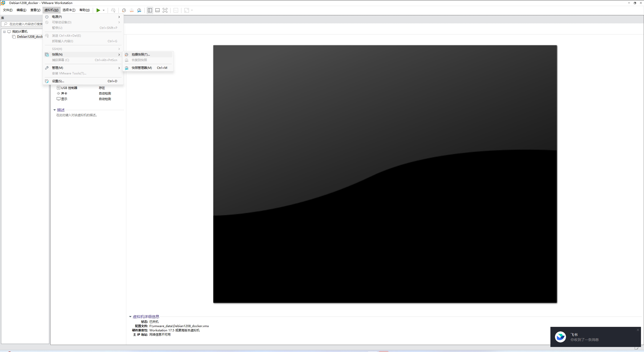Collapse the 我的计算机 tree node
Screen dimensions: 644x352
(4, 32)
